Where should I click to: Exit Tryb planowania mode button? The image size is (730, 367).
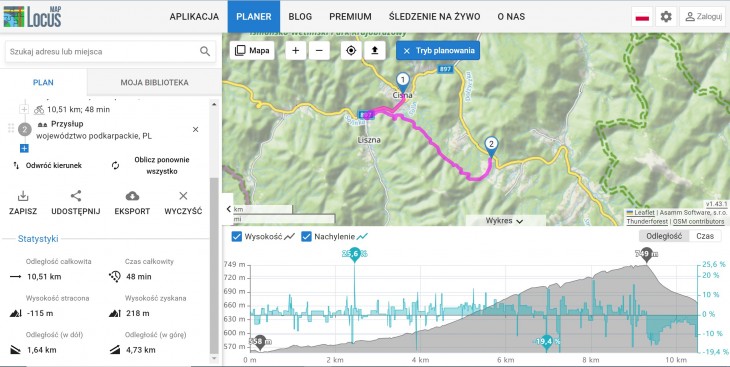pos(438,51)
